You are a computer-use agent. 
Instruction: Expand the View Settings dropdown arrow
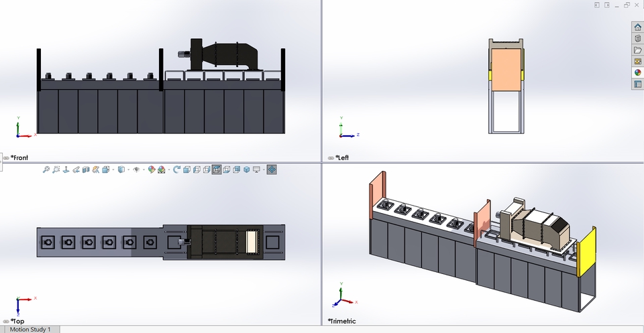coord(264,170)
